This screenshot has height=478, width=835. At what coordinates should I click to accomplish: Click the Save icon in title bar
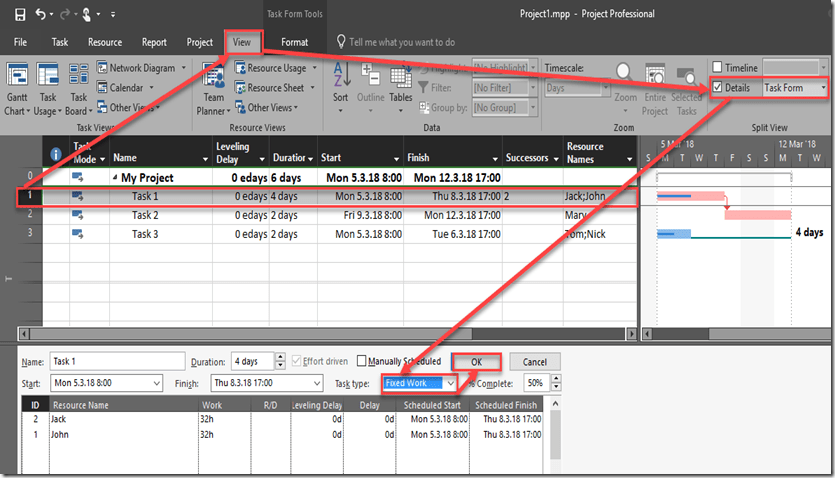point(20,15)
